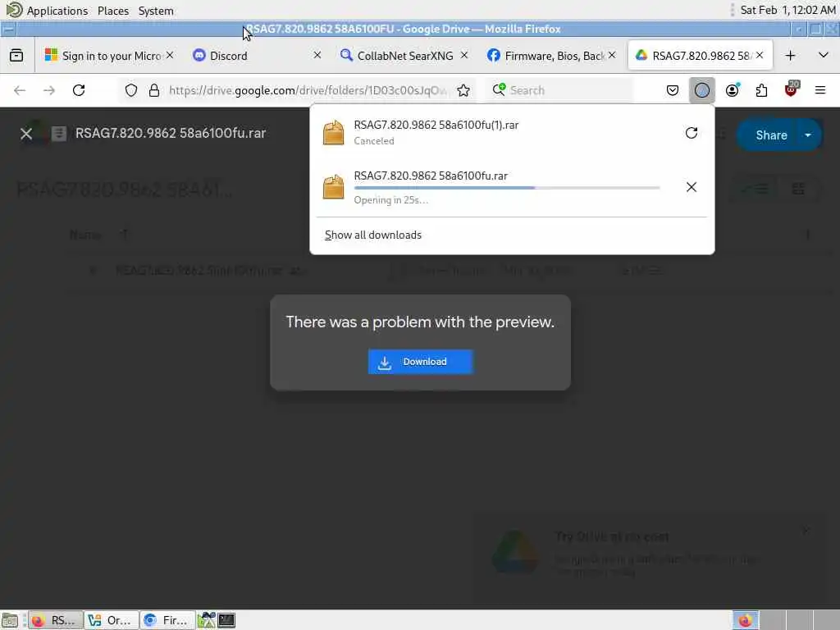Viewport: 840px width, 630px height.
Task: Click the Firefox downloads toolbar button
Action: click(702, 90)
